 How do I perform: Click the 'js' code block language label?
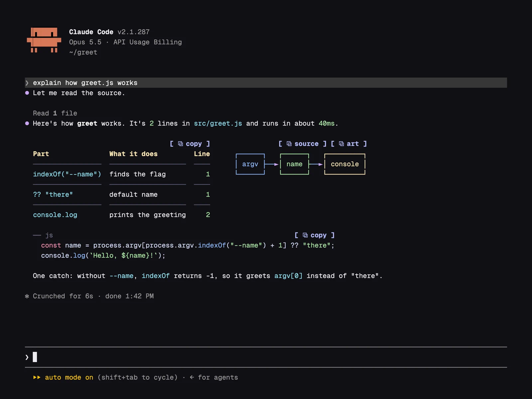(x=49, y=235)
